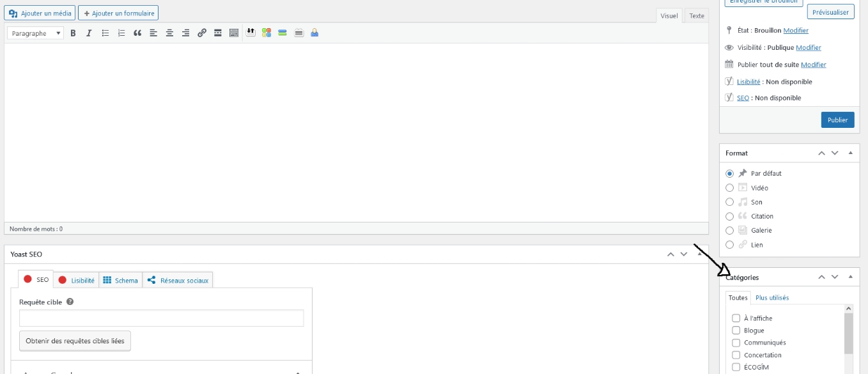
Task: Switch to the Texte editor tab
Action: point(696,16)
